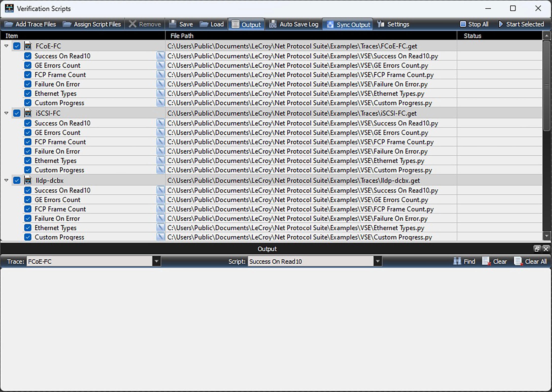Click the Load folder icon
The image size is (552, 392).
(204, 24)
